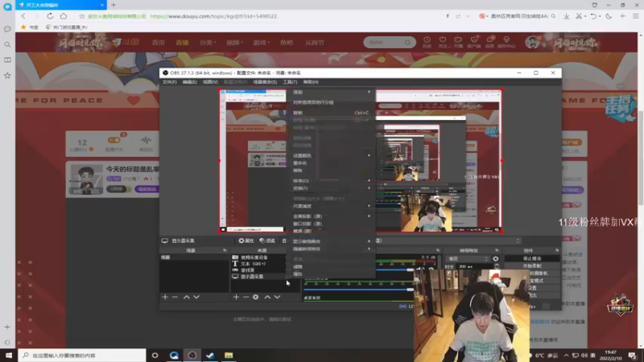Viewport: 644px width, 362px height.
Task: Add a new source in OBS
Action: pos(236,297)
